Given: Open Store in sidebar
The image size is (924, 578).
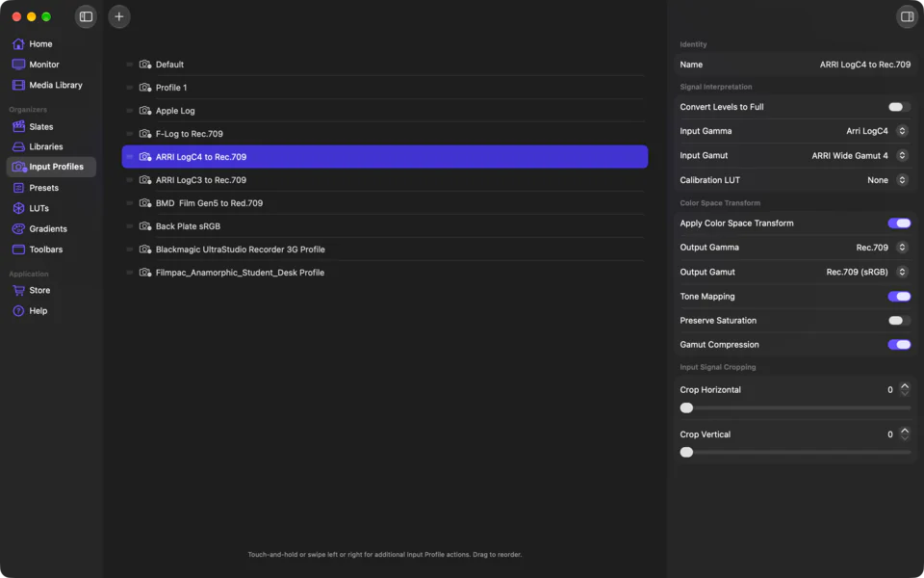Looking at the screenshot, I should click(x=39, y=290).
